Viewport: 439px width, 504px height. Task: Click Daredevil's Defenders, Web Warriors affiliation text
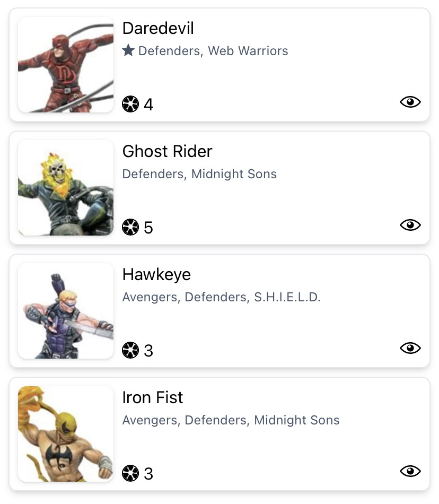click(213, 51)
